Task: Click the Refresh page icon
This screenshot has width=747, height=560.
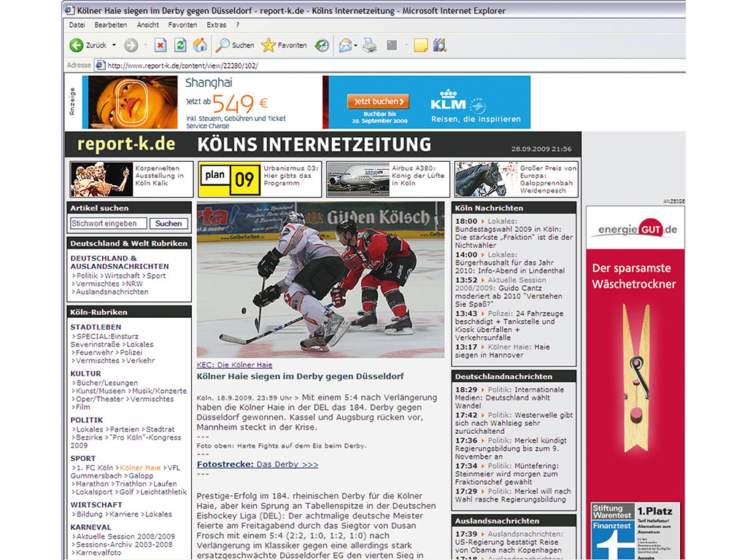Action: tap(181, 44)
